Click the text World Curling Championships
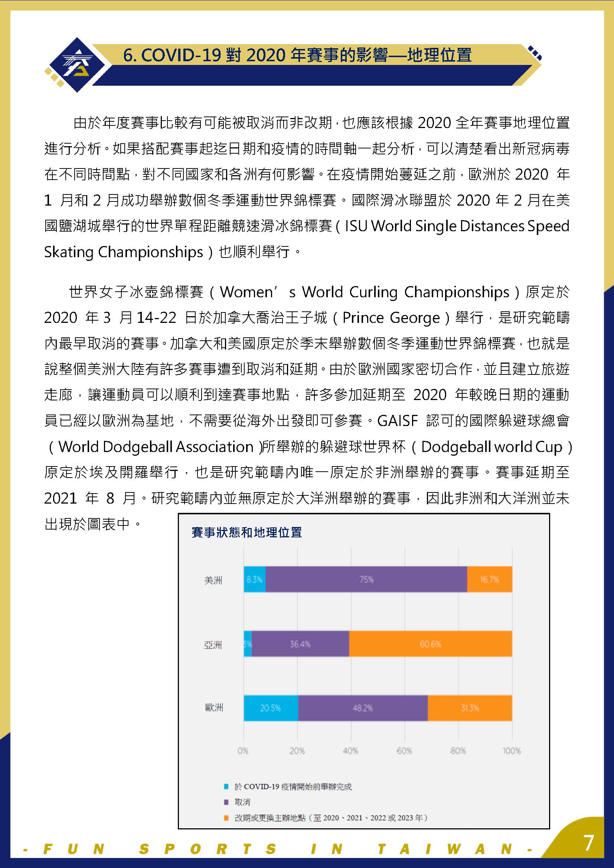 (x=406, y=292)
